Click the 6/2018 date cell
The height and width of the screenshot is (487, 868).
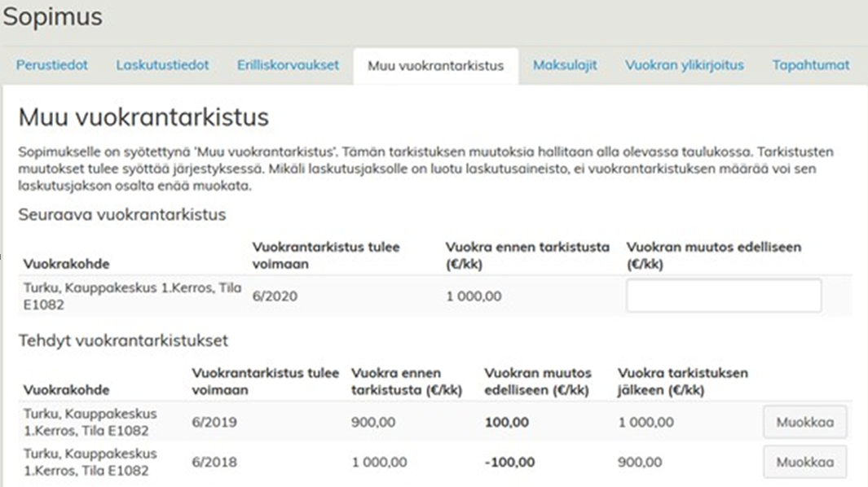tap(214, 463)
